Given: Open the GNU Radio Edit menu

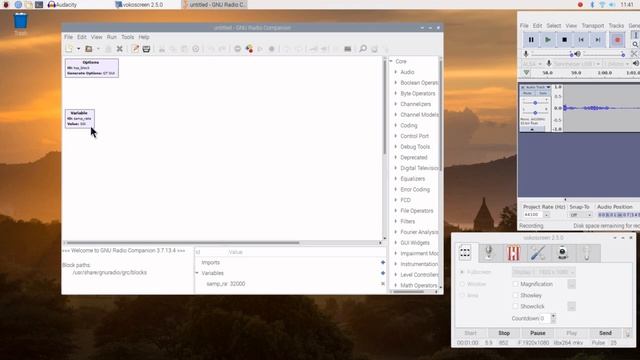Looking at the screenshot, I should [82, 37].
